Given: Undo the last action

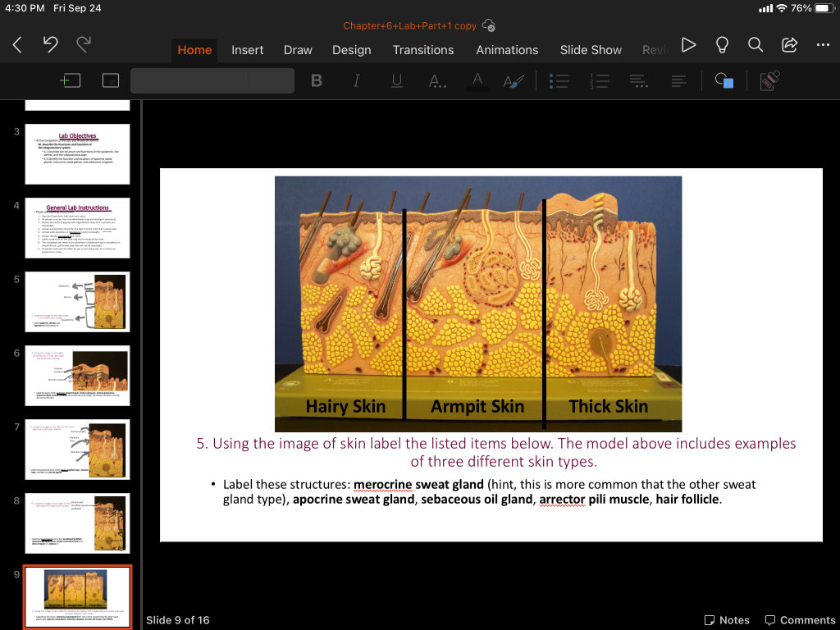Looking at the screenshot, I should pyautogui.click(x=50, y=44).
